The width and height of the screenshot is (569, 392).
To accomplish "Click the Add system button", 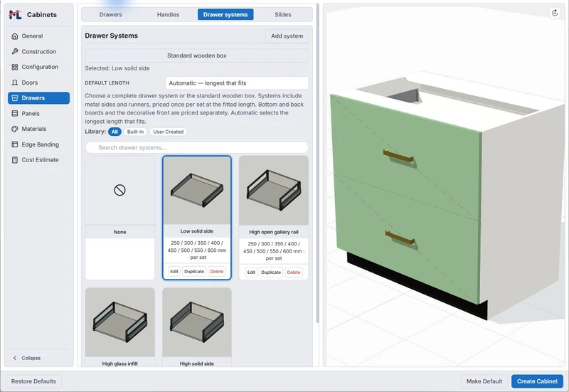I will click(287, 36).
